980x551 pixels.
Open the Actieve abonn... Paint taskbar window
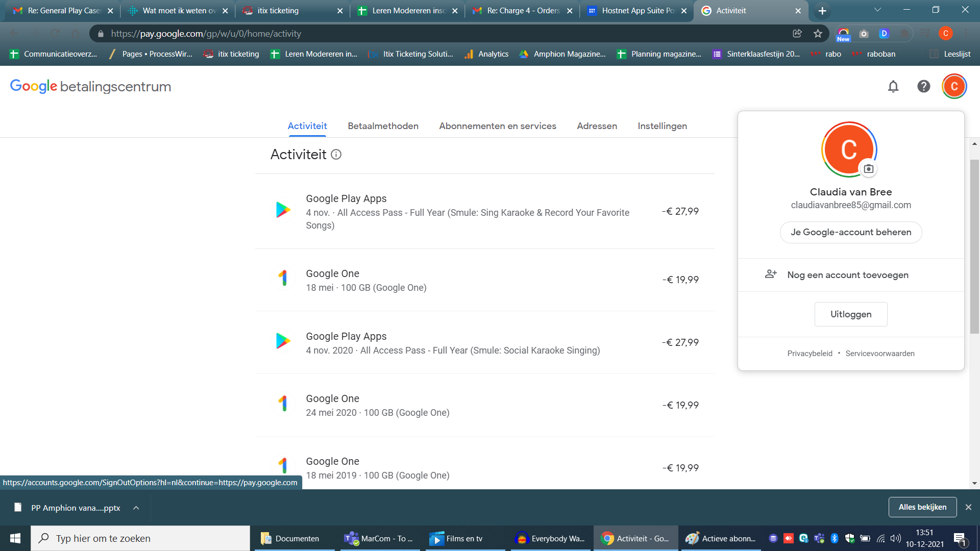[x=721, y=538]
